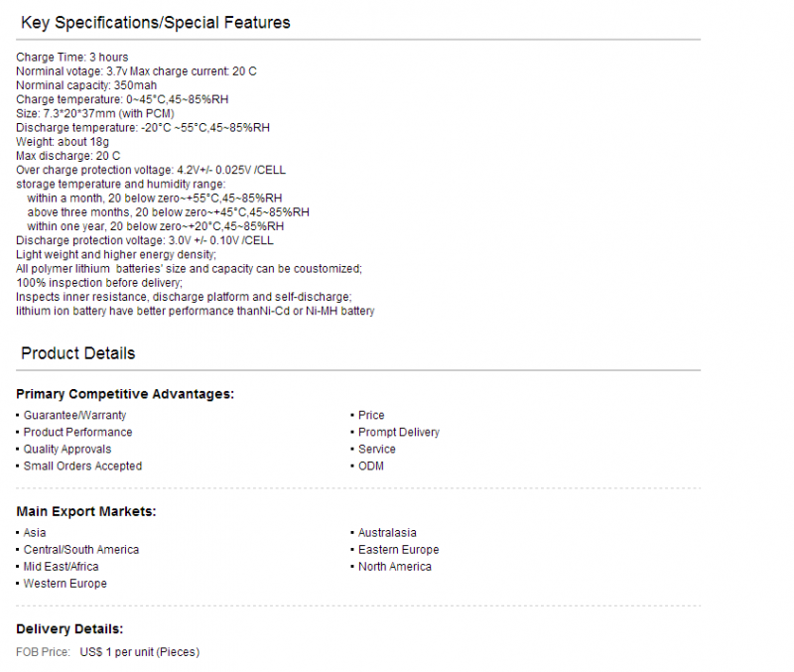Click the Quality Approvals item
This screenshot has height=672, width=794.
[x=67, y=450]
